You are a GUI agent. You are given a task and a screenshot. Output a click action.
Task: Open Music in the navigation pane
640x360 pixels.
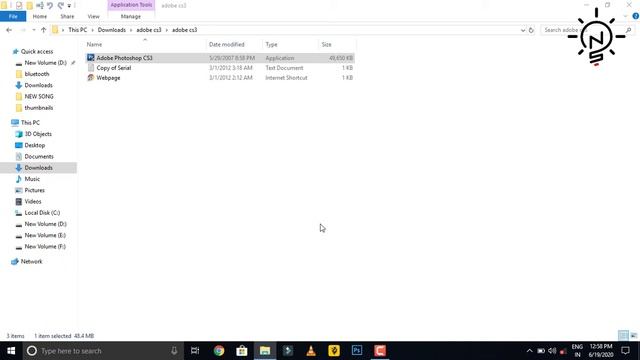32,179
